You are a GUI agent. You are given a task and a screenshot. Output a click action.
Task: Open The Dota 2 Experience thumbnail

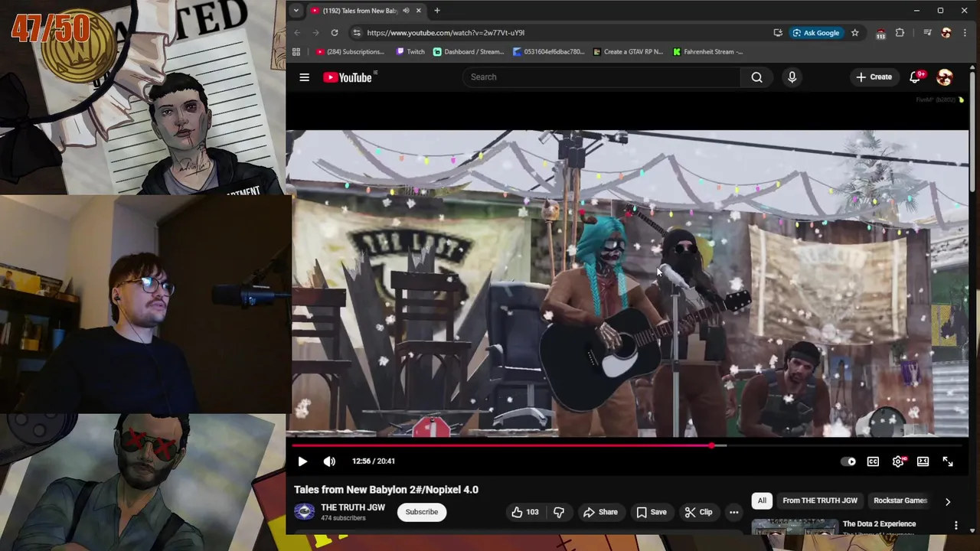(795, 528)
